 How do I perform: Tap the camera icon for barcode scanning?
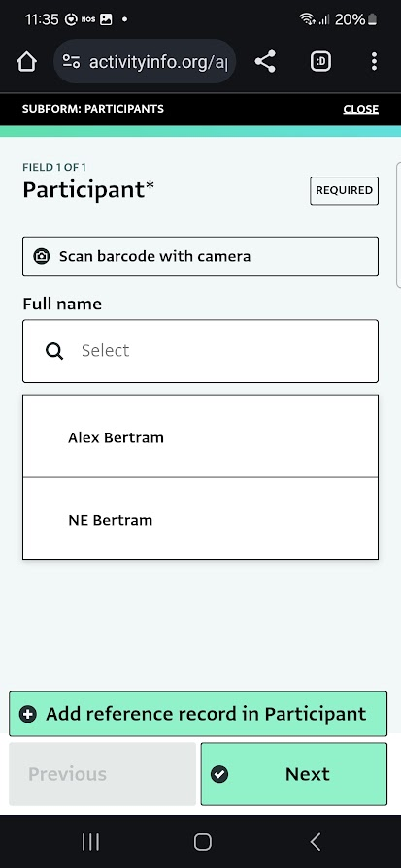point(42,256)
